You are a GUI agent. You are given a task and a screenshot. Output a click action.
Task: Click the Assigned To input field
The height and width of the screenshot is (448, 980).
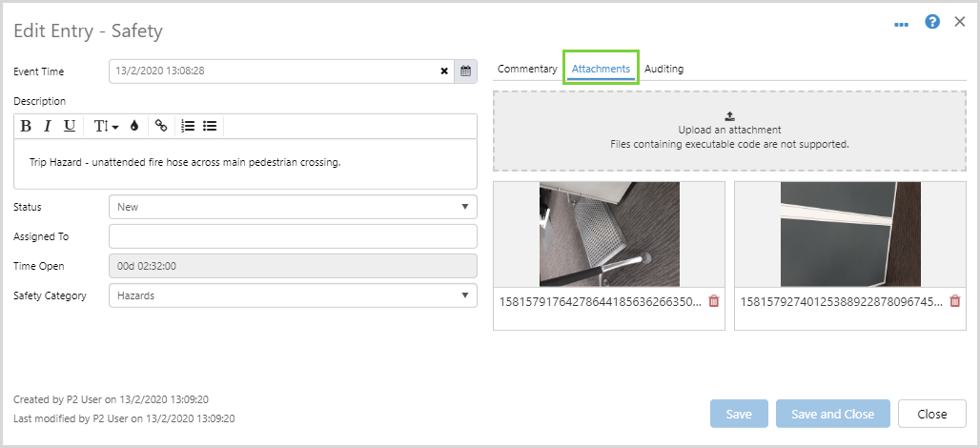coord(293,236)
